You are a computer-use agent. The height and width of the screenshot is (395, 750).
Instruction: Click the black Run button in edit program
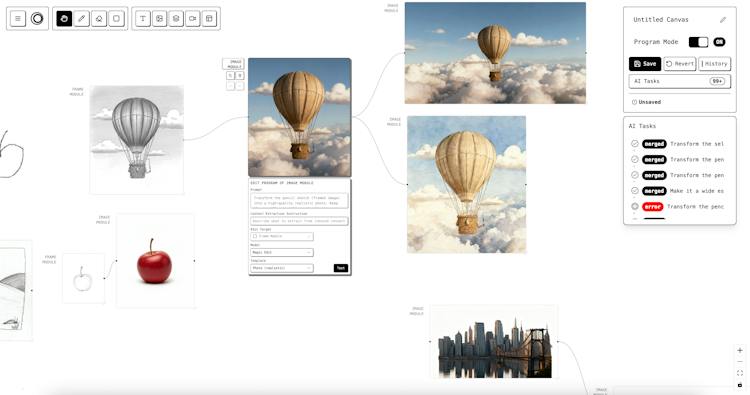click(x=341, y=268)
